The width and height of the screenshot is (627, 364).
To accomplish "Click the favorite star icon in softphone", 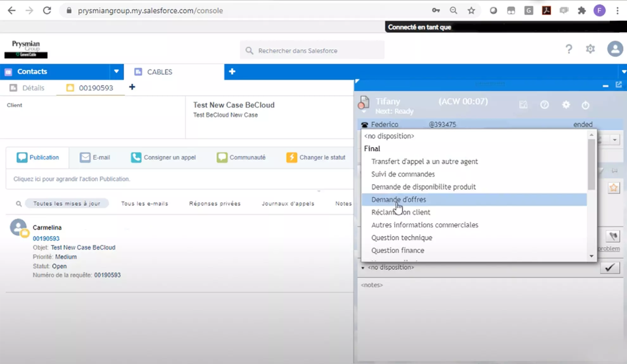I will pos(614,188).
